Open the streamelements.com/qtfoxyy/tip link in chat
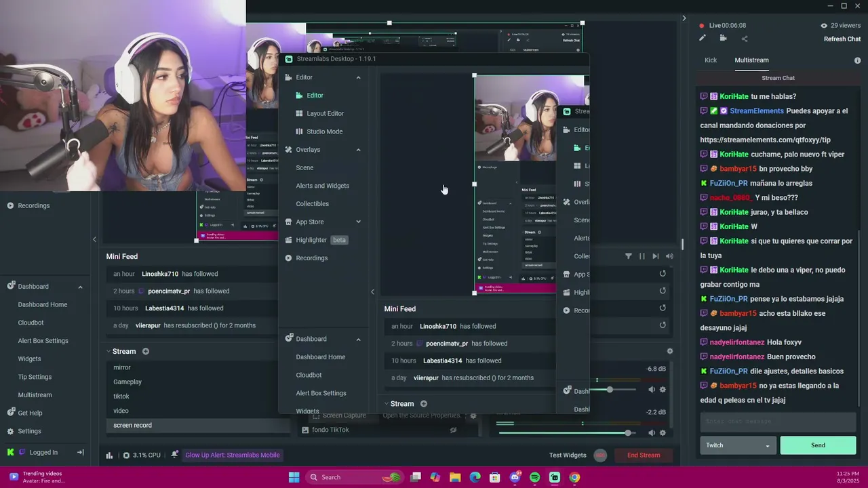This screenshot has height=488, width=868. point(765,140)
